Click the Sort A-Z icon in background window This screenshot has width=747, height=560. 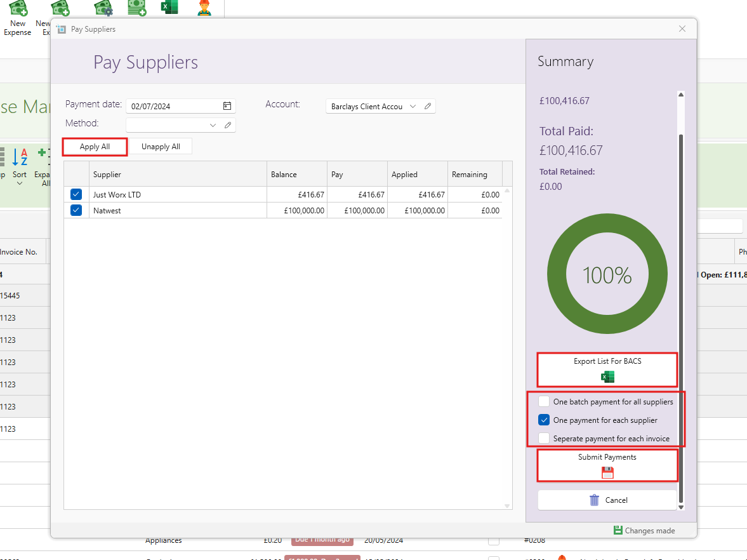[x=20, y=157]
